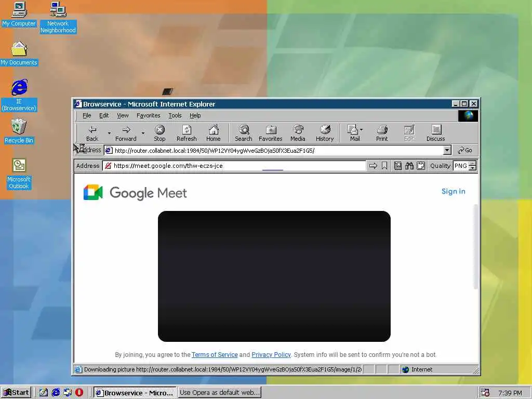Image resolution: width=532 pixels, height=399 pixels.
Task: Click the binoculars find icon
Action: [x=409, y=166]
